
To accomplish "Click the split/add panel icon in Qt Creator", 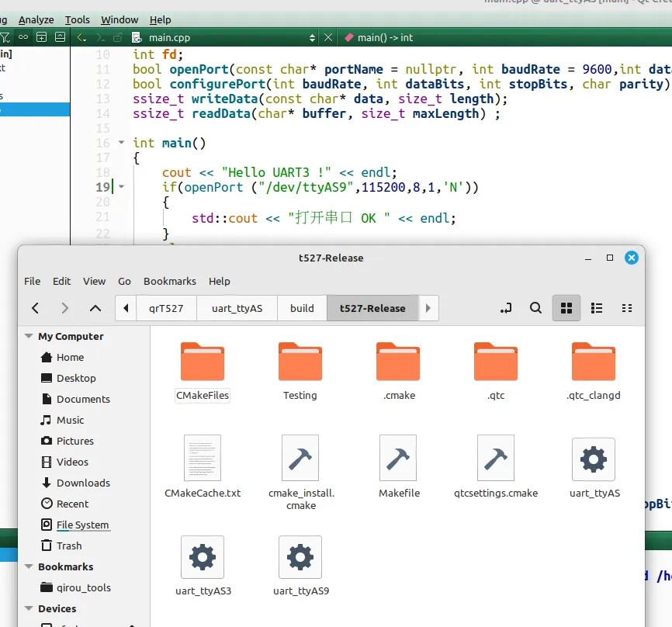I will pyautogui.click(x=42, y=37).
